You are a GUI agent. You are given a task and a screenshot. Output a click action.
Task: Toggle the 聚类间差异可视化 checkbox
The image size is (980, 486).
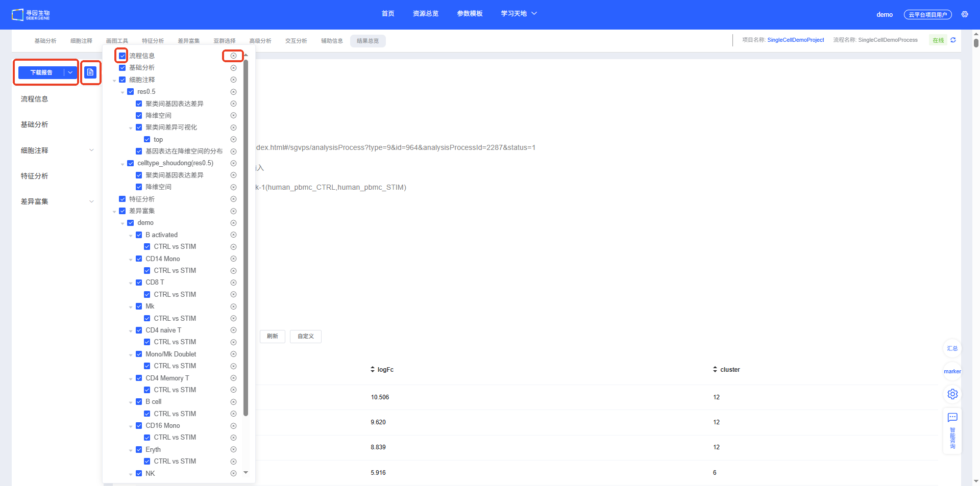coord(139,127)
